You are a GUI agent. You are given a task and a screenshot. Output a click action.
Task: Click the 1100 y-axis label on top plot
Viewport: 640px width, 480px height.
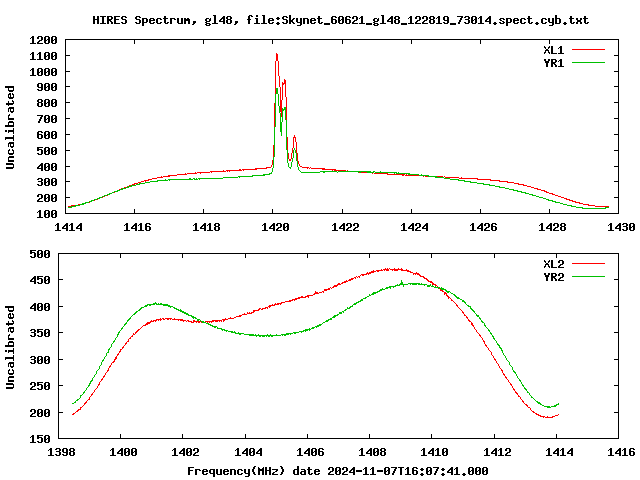click(x=43, y=56)
